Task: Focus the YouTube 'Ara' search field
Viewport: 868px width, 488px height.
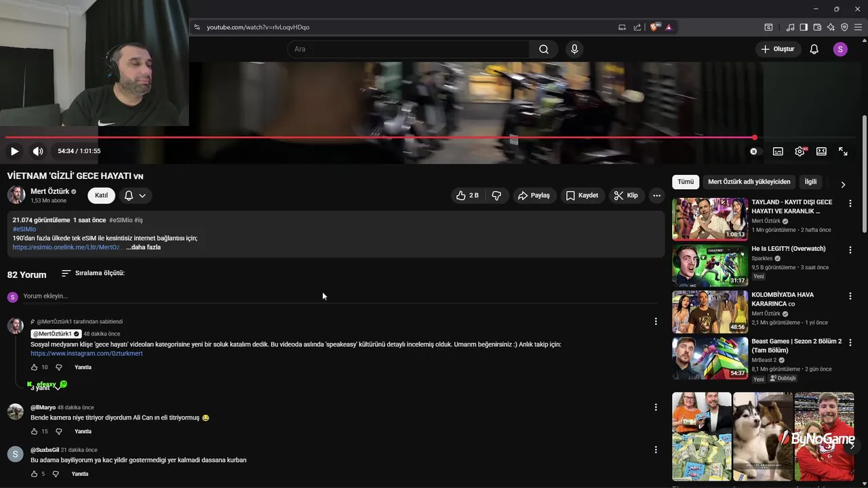Action: click(408, 49)
